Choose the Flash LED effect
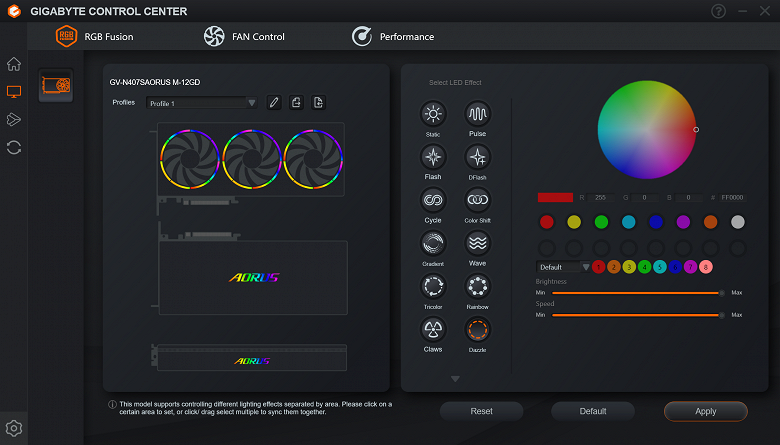780x445 pixels. pos(433,157)
